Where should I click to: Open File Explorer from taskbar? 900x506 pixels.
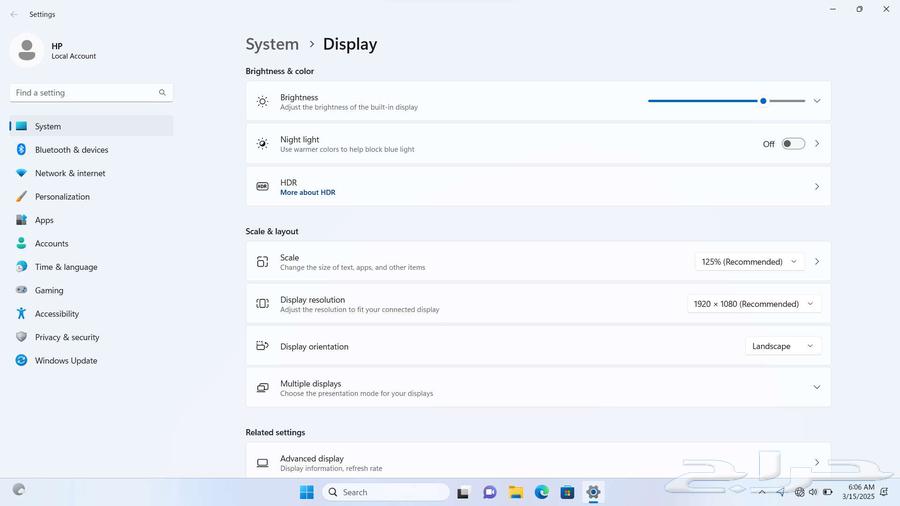[x=516, y=492]
